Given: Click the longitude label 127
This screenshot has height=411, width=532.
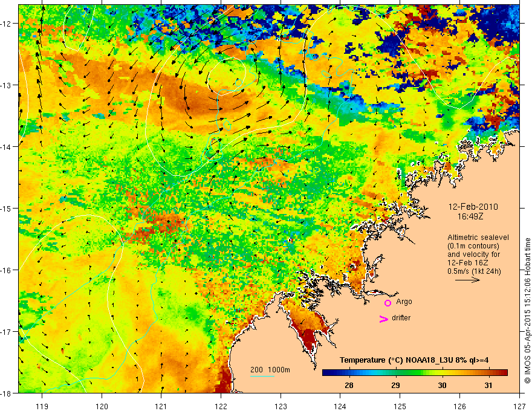Looking at the screenshot, I should [519, 406].
